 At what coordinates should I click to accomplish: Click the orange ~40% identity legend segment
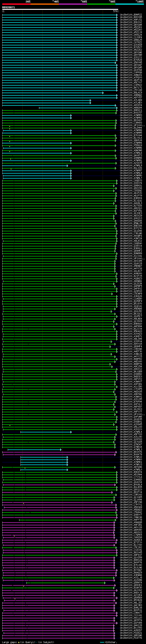tap(45, 4)
